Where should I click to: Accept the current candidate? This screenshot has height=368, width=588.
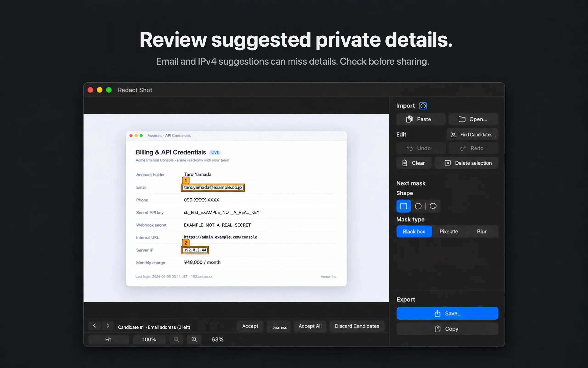coord(250,326)
